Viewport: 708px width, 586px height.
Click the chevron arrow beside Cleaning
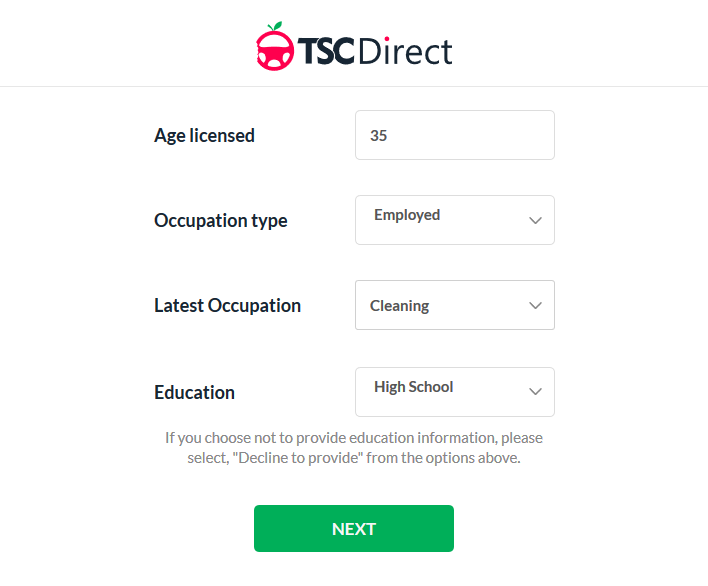point(535,306)
